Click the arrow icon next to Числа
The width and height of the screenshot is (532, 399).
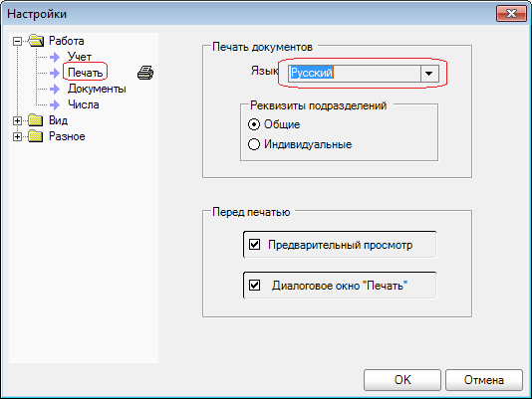pos(55,104)
